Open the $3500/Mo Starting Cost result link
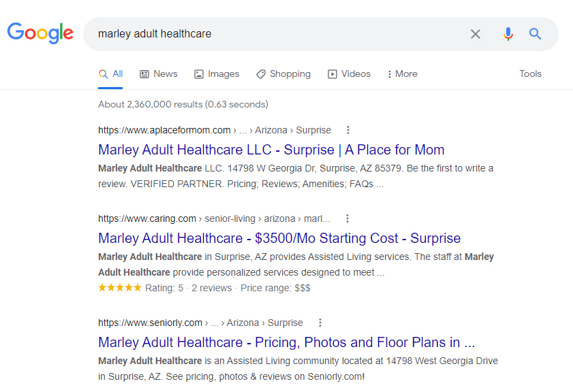The height and width of the screenshot is (392, 573). pyautogui.click(x=279, y=238)
